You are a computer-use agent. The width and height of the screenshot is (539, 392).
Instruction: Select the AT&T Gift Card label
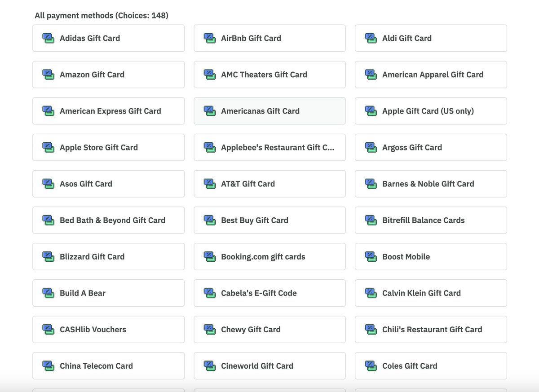pyautogui.click(x=248, y=184)
